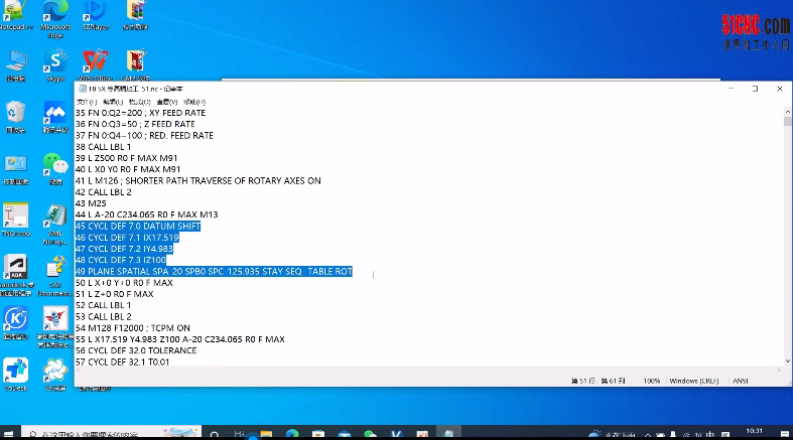Viewport: 793px width, 440px height.
Task: Click the Notepad vertical scrollbar down arrow
Action: [x=787, y=367]
